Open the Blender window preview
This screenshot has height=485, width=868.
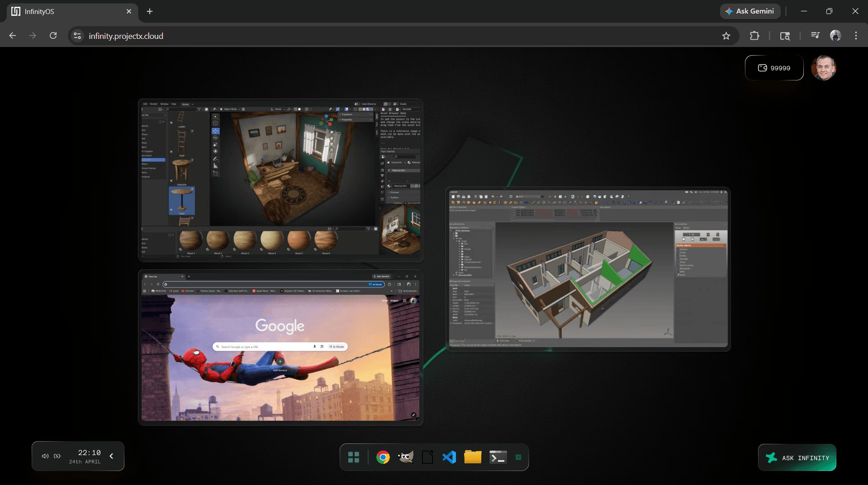click(280, 180)
